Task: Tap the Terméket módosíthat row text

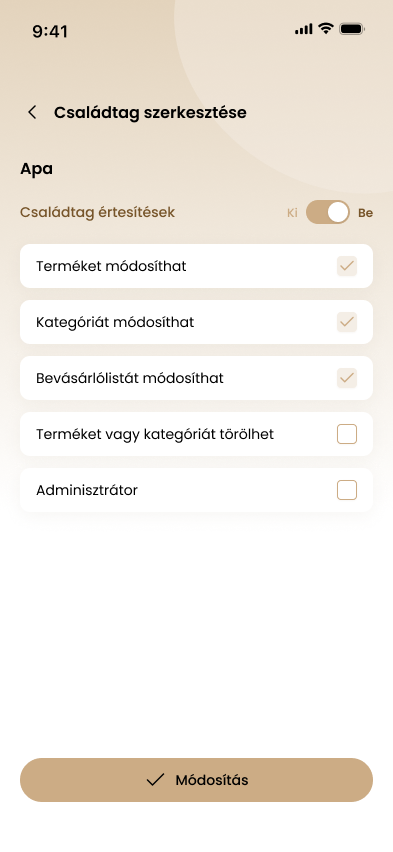Action: [111, 266]
